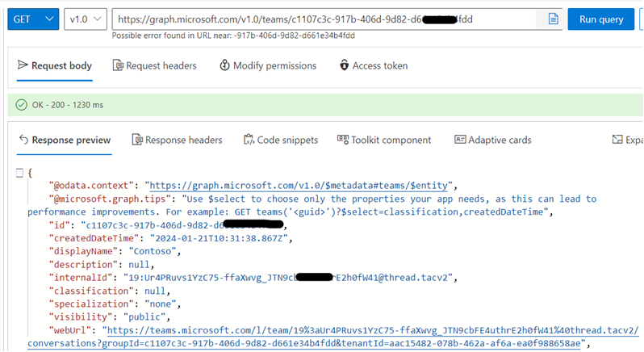
Task: Click the Access token lock icon
Action: click(x=344, y=65)
